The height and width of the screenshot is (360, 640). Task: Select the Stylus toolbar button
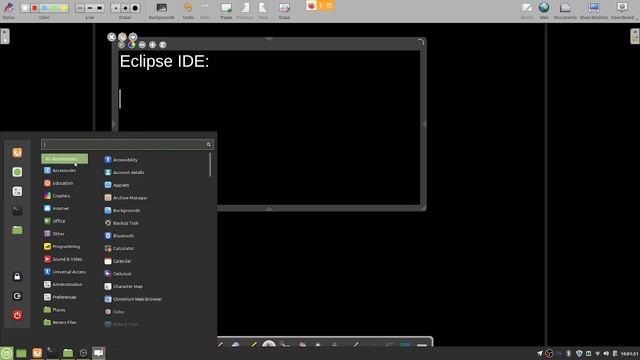8,10
